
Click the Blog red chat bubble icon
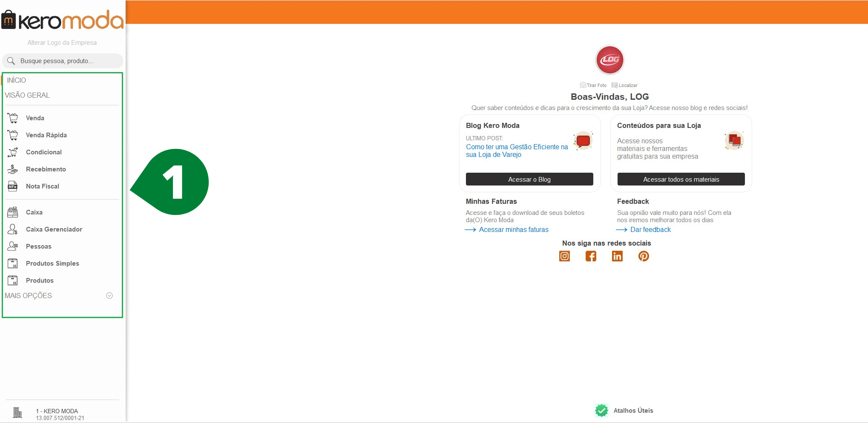click(583, 141)
